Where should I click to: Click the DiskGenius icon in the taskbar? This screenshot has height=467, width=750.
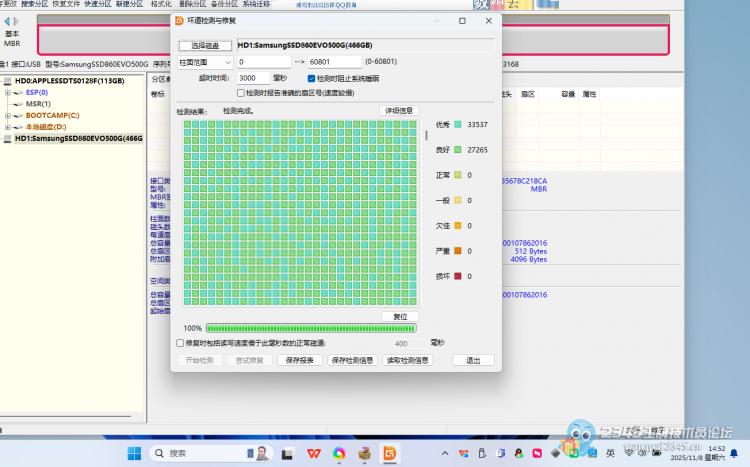pyautogui.click(x=391, y=454)
